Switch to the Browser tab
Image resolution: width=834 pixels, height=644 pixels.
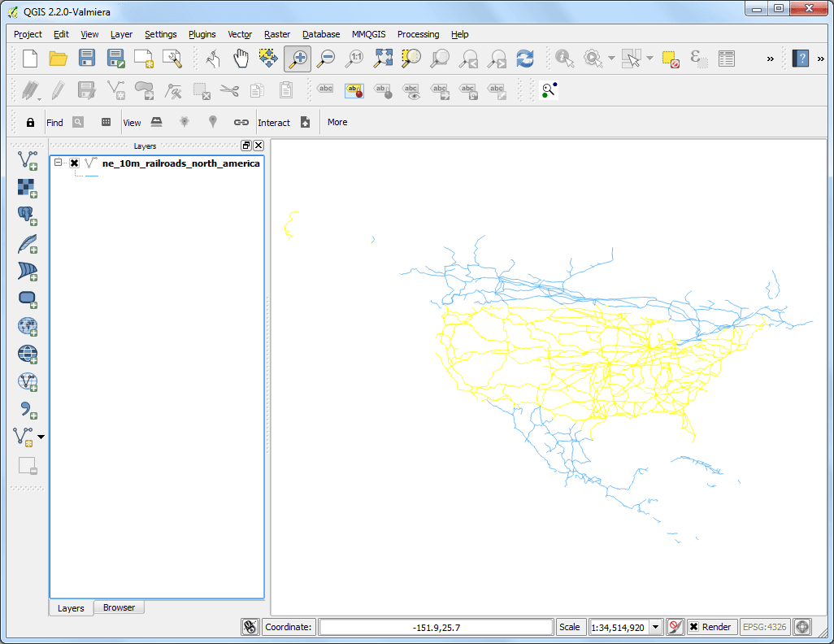coord(119,607)
